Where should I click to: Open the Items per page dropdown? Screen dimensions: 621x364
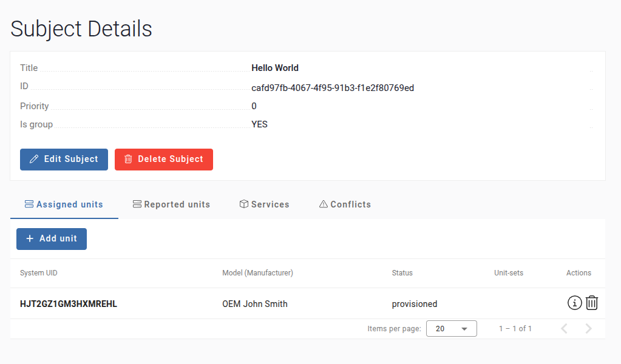(451, 329)
